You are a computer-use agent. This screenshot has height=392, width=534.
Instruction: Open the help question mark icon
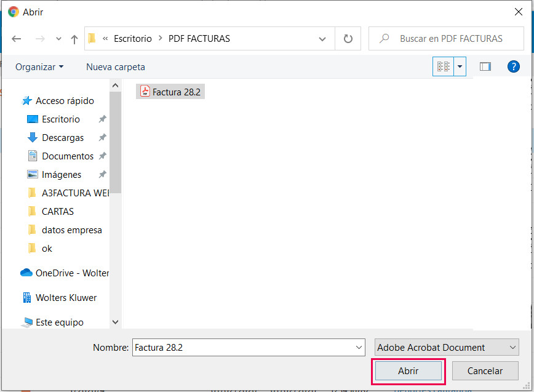(513, 66)
